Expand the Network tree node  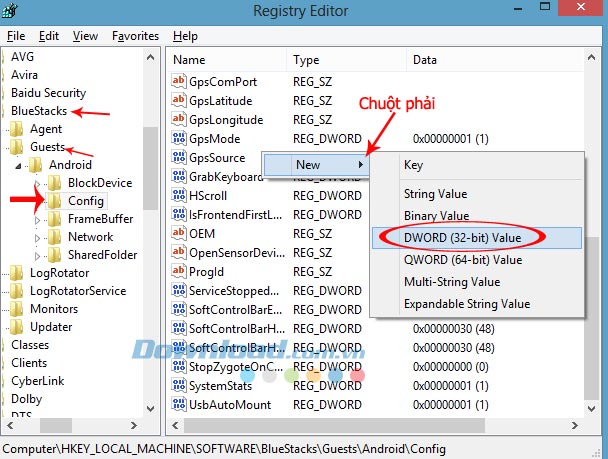click(37, 238)
